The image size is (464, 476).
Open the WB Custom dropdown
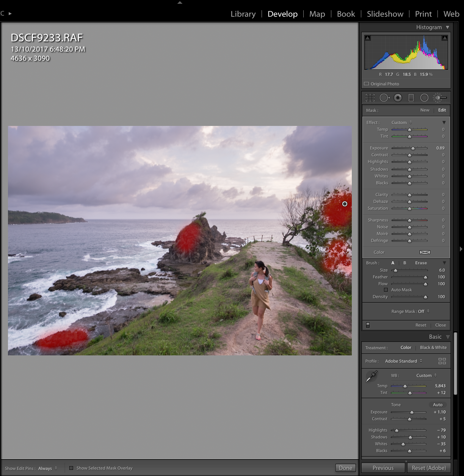[x=426, y=375]
